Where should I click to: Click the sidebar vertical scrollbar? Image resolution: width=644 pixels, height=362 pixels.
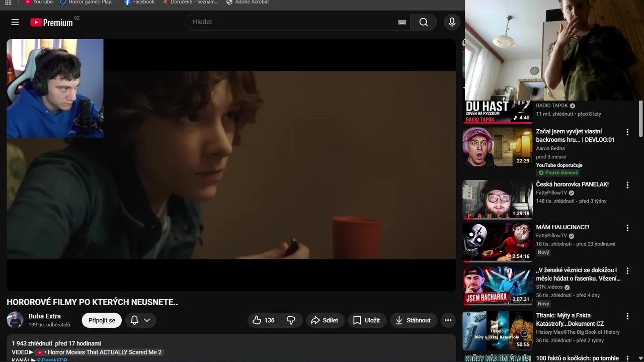[x=640, y=118]
